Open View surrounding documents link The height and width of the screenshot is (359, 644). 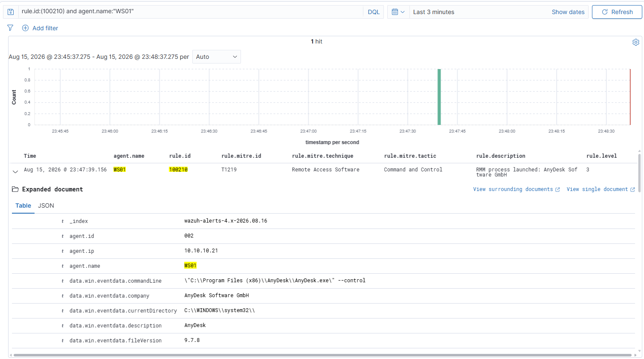(516, 189)
